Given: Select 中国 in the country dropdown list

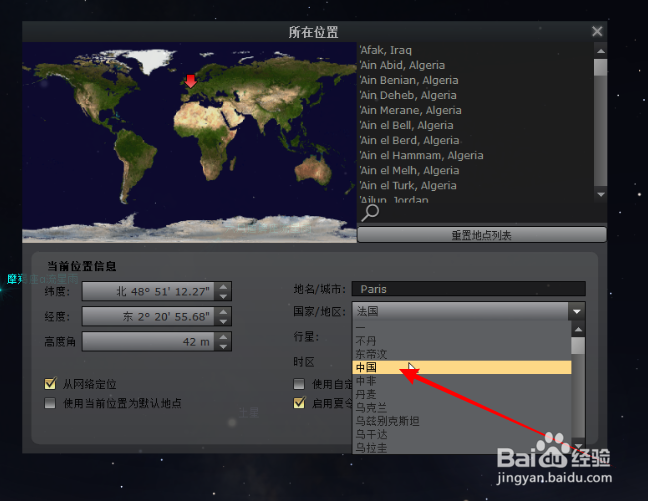Looking at the screenshot, I should [462, 367].
